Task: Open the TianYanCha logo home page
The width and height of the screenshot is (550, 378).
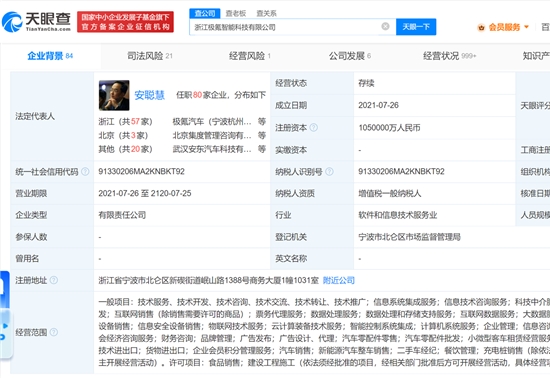Action: click(x=36, y=22)
